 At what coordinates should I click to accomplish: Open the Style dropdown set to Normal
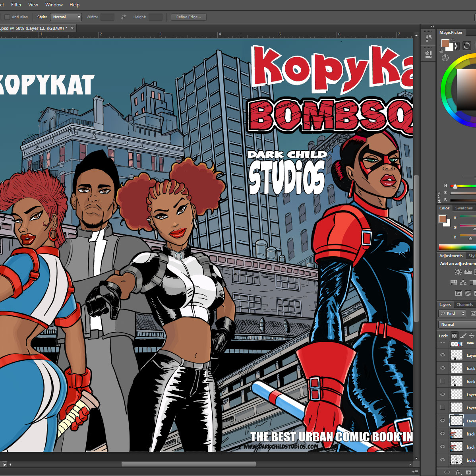pyautogui.click(x=66, y=17)
